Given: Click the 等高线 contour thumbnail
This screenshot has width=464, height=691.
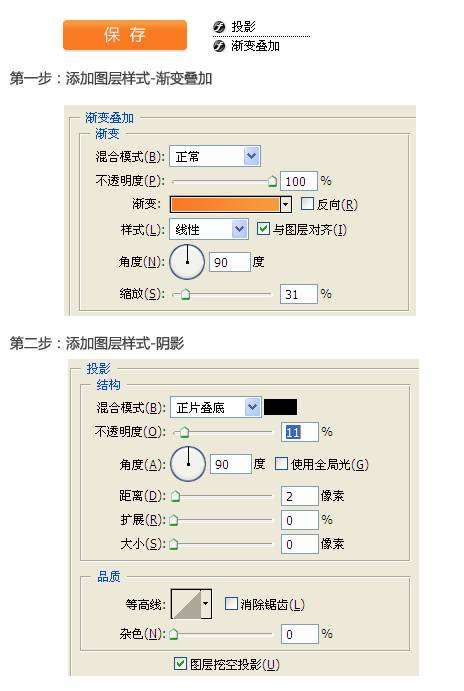Looking at the screenshot, I should [x=186, y=604].
